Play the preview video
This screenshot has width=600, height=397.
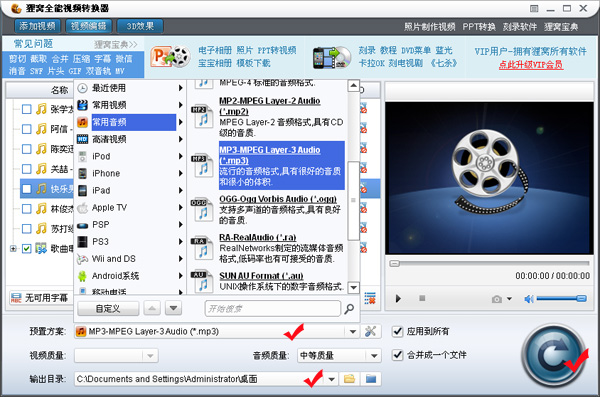(x=398, y=299)
